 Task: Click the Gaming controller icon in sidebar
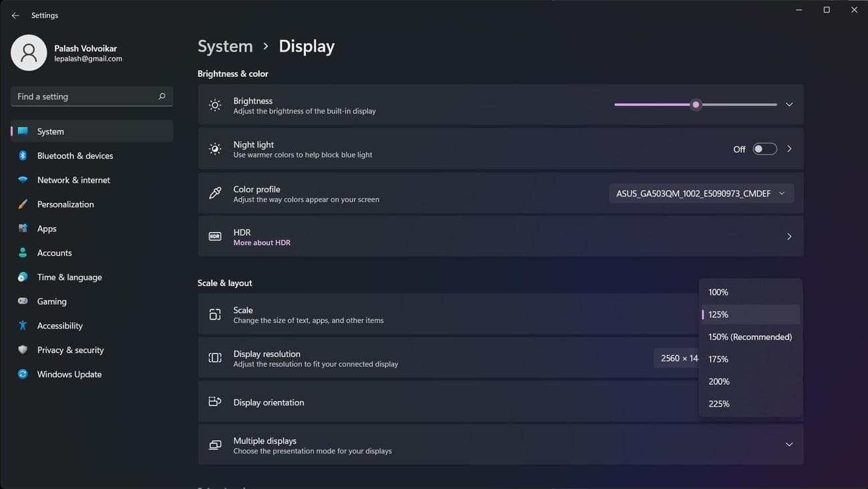[22, 301]
